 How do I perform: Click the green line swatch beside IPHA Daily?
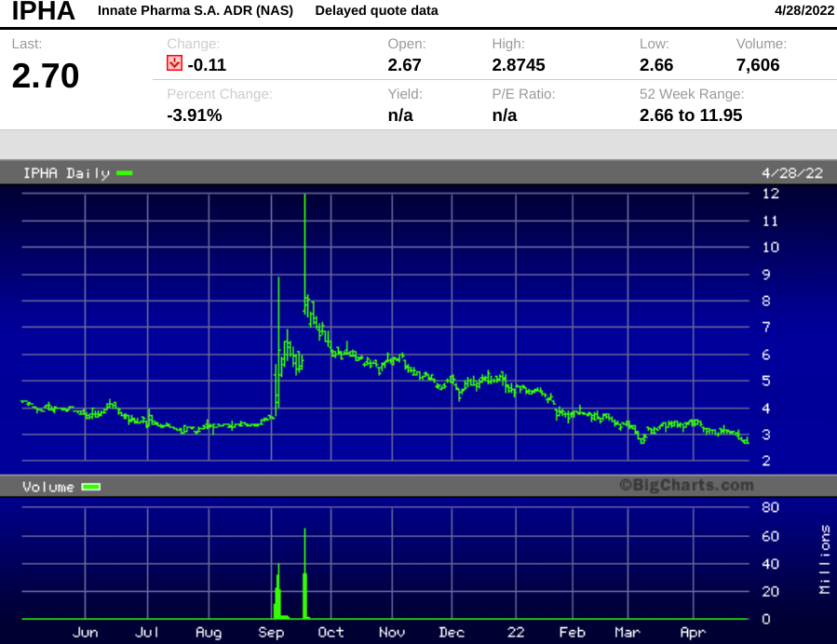point(125,173)
